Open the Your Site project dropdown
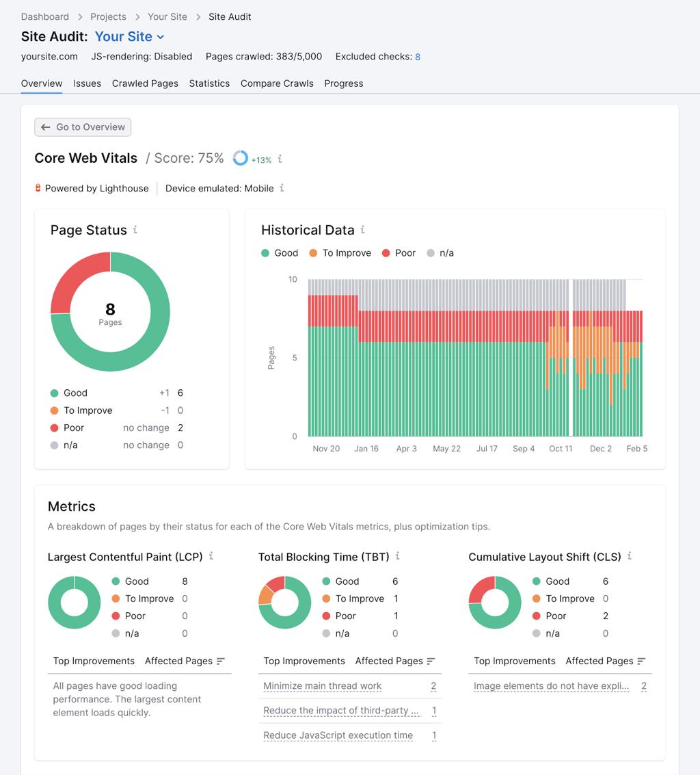 (129, 36)
